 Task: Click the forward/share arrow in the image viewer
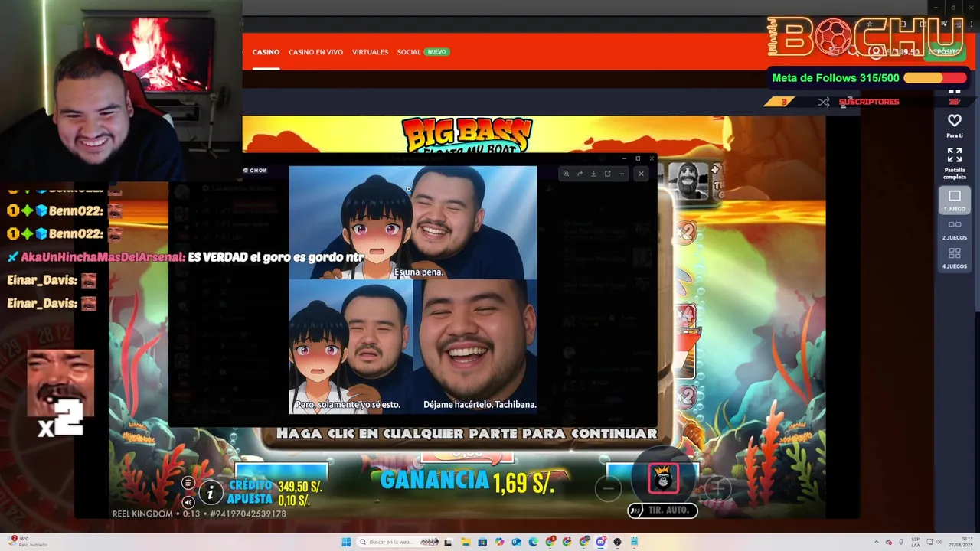(580, 174)
